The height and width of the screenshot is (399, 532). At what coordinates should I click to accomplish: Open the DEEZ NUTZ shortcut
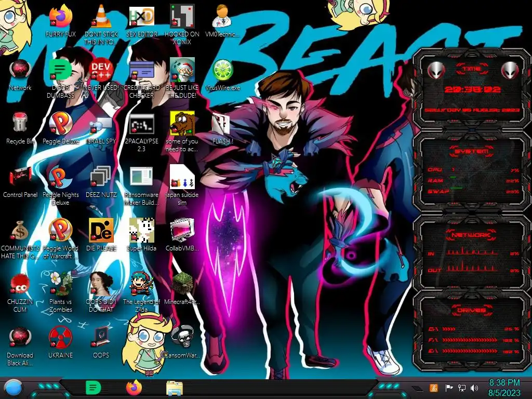(101, 177)
